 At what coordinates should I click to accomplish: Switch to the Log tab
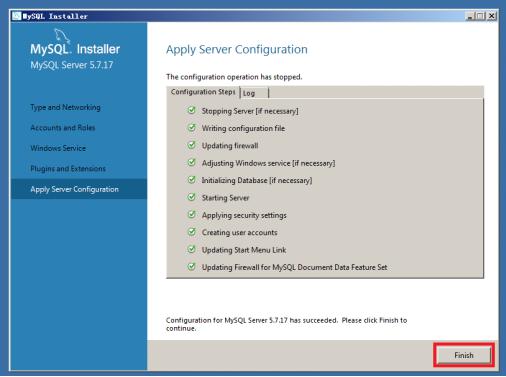254,93
